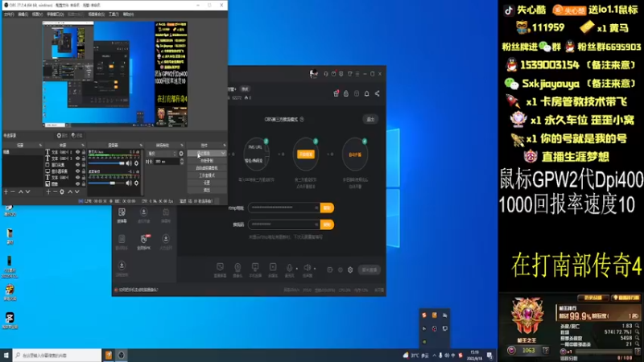The image size is (644, 362).
Task: Open the share icon in the streaming app header
Action: pyautogui.click(x=377, y=93)
